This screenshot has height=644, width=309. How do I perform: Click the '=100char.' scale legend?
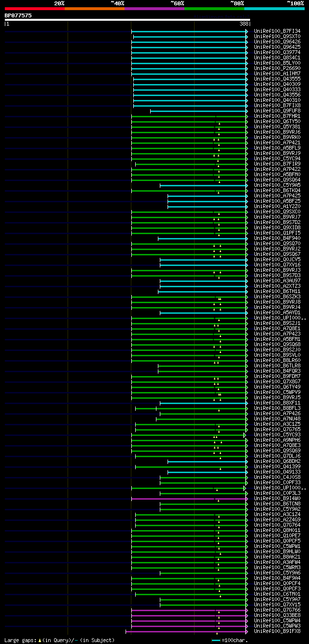pyautogui.click(x=231, y=640)
